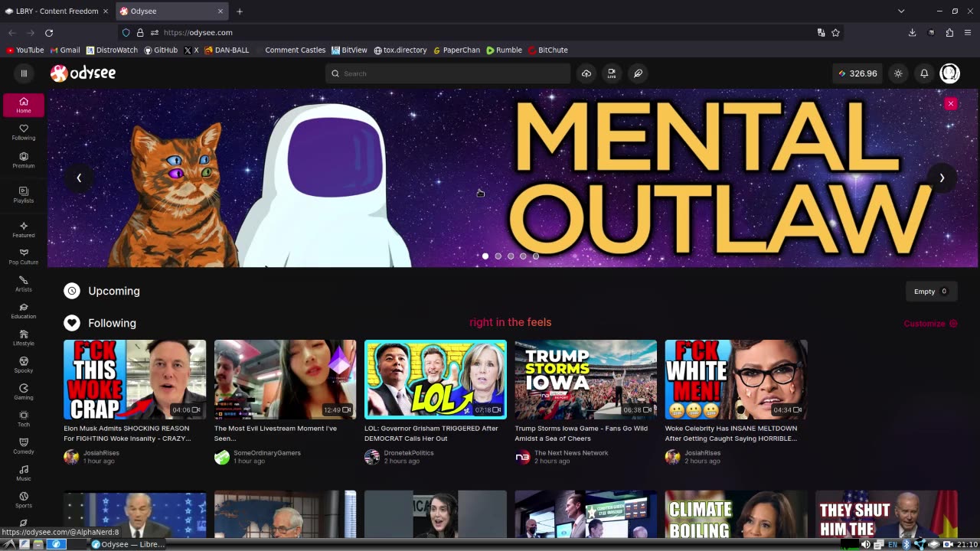
Task: Open Premium in sidebar
Action: (24, 160)
